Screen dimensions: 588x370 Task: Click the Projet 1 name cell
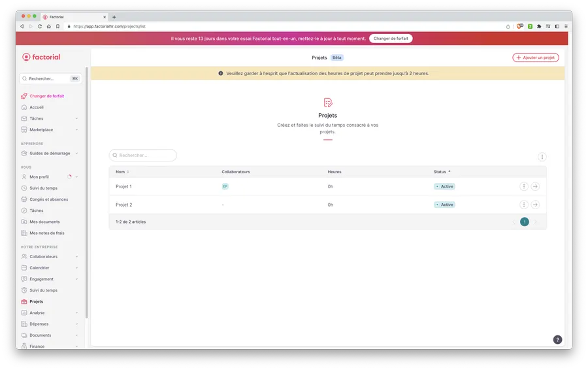(x=123, y=186)
